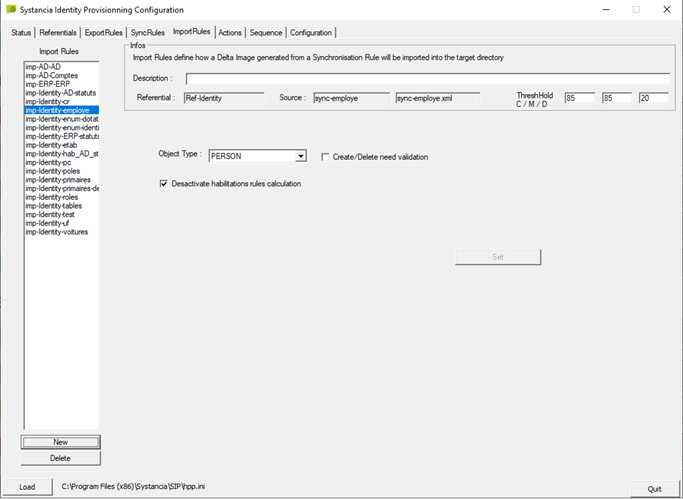The image size is (683, 499).
Task: Click the Delete button below the list
Action: 61,458
